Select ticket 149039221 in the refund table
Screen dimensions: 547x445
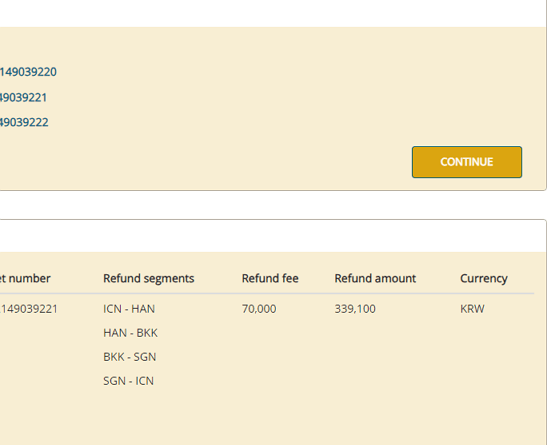click(x=29, y=309)
